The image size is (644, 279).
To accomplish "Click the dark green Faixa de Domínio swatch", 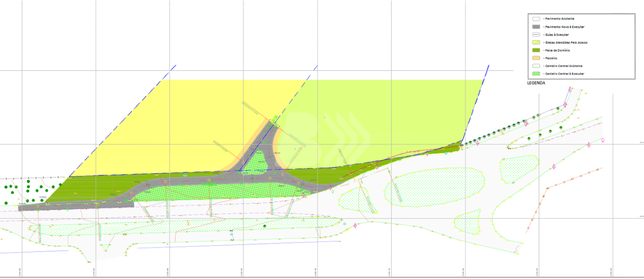I will point(536,50).
